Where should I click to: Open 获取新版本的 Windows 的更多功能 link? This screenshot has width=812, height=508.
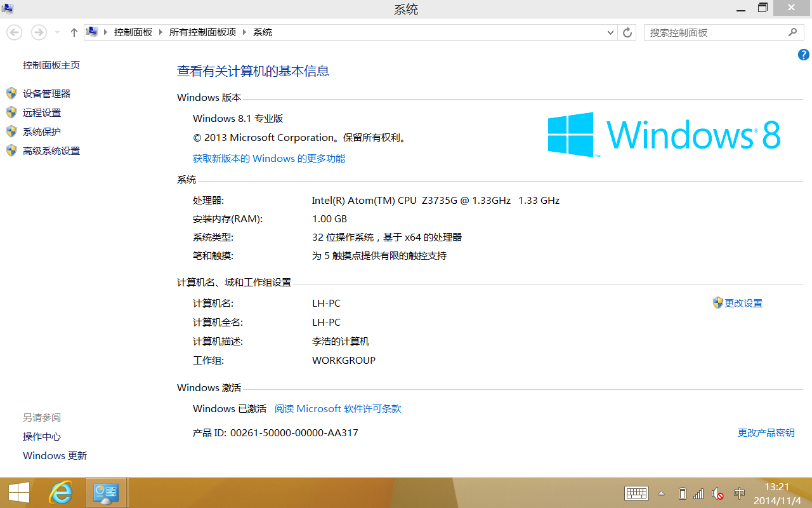pyautogui.click(x=269, y=159)
